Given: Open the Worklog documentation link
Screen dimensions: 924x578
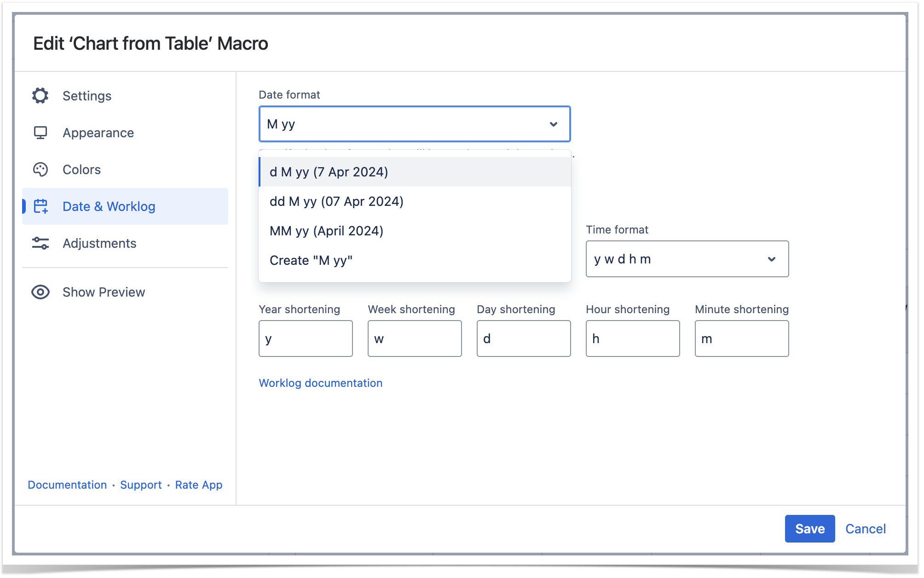Looking at the screenshot, I should (320, 383).
